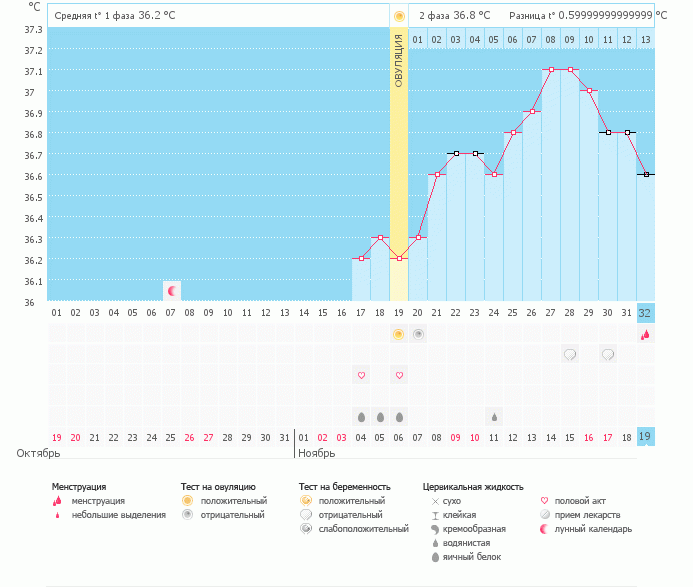Click the legend lunar calendar moon icon
This screenshot has height=587, width=693.
coord(544,529)
